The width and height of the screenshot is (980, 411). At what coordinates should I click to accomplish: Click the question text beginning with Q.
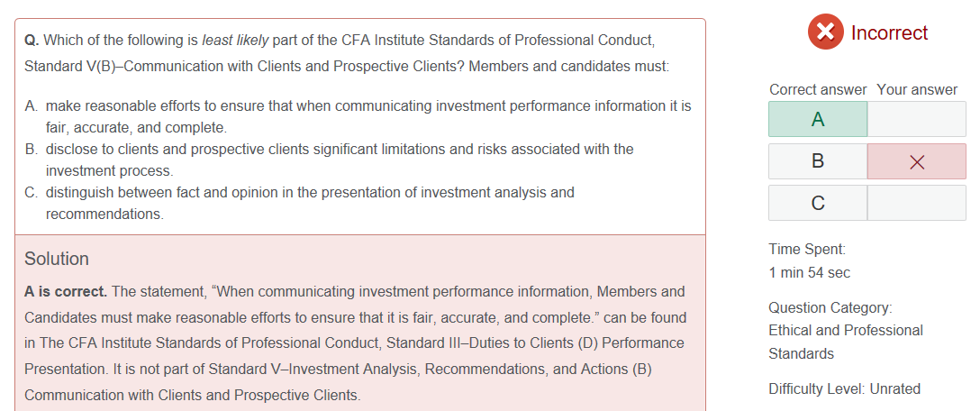click(x=347, y=53)
